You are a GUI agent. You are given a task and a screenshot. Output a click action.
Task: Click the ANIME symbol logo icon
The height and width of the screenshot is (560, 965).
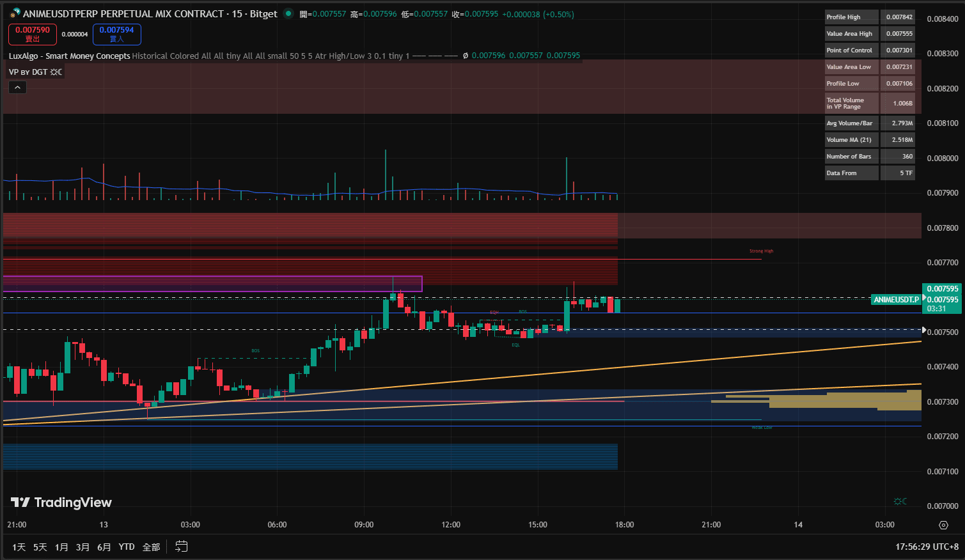(x=15, y=13)
